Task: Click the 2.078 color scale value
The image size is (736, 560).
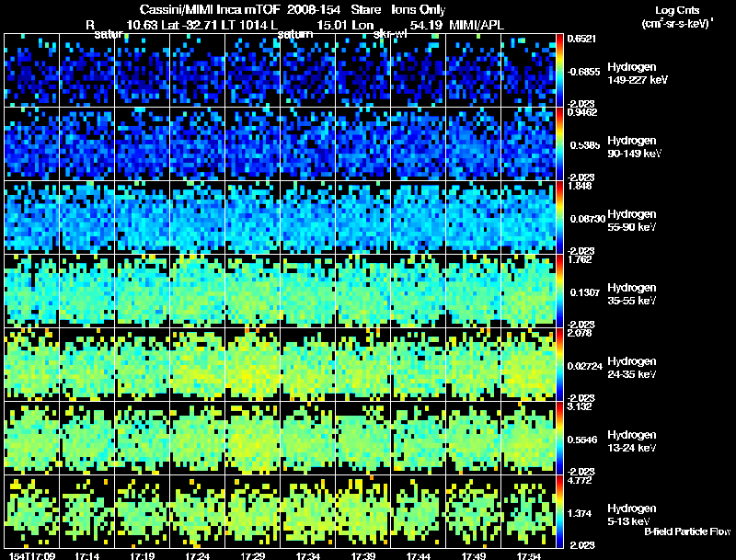Action: point(580,333)
